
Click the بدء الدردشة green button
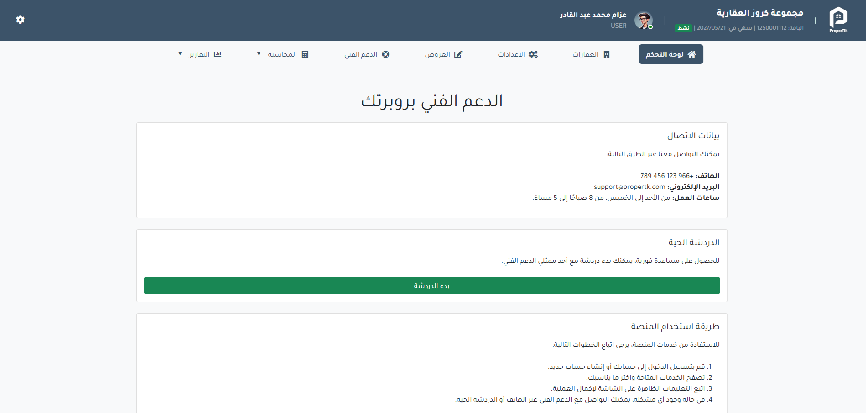(431, 286)
